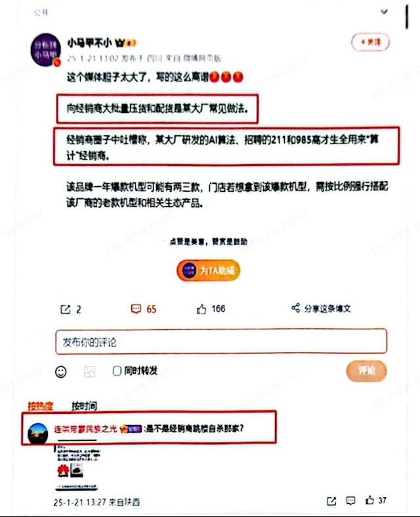Click the repost icon showing 2
420x517 pixels.
(x=66, y=309)
